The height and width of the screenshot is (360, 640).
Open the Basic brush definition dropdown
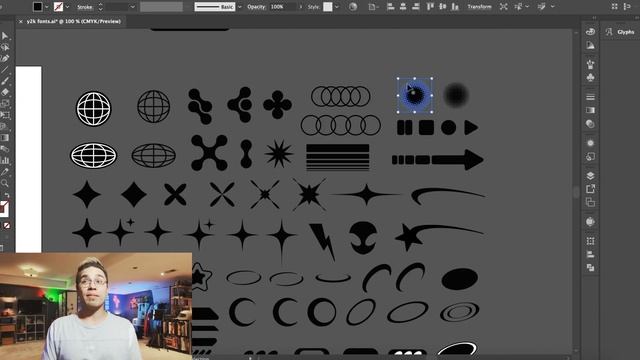tap(240, 7)
